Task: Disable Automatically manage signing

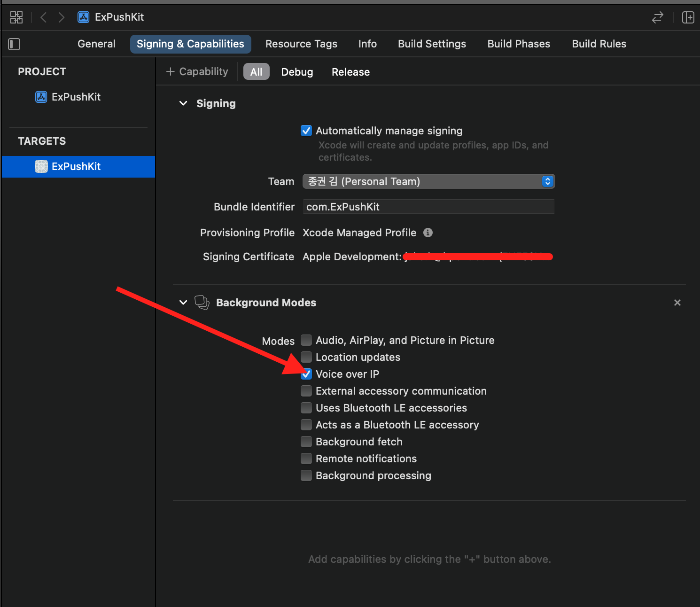Action: (x=306, y=131)
